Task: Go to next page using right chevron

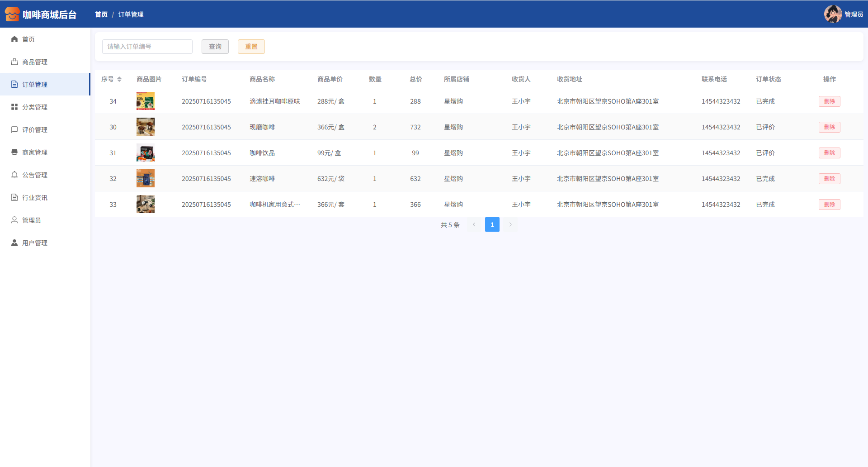Action: [510, 224]
